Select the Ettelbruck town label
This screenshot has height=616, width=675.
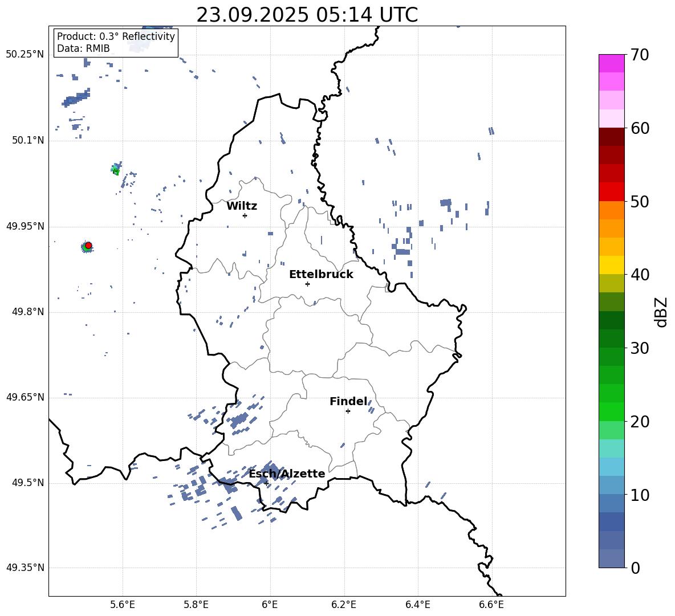(x=321, y=275)
